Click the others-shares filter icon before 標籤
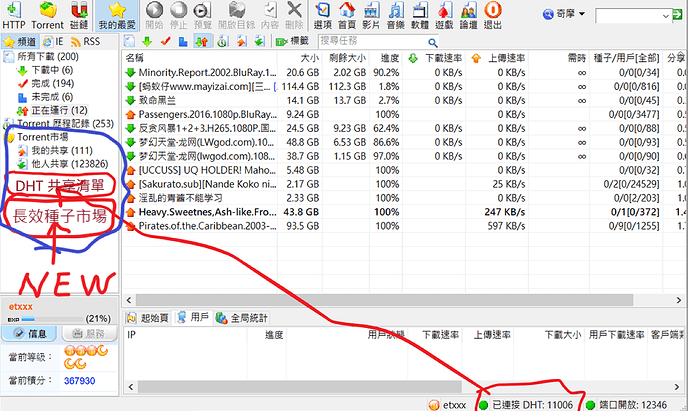The width and height of the screenshot is (690, 411). click(x=260, y=42)
